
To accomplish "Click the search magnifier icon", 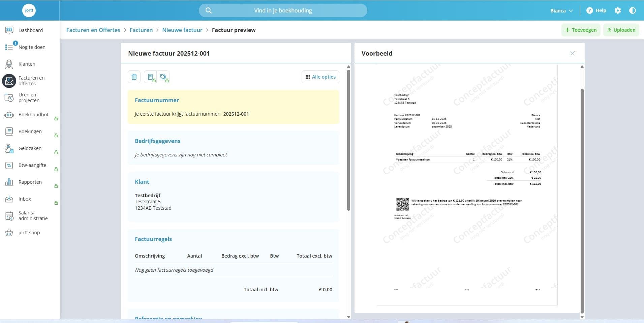I will (x=209, y=10).
